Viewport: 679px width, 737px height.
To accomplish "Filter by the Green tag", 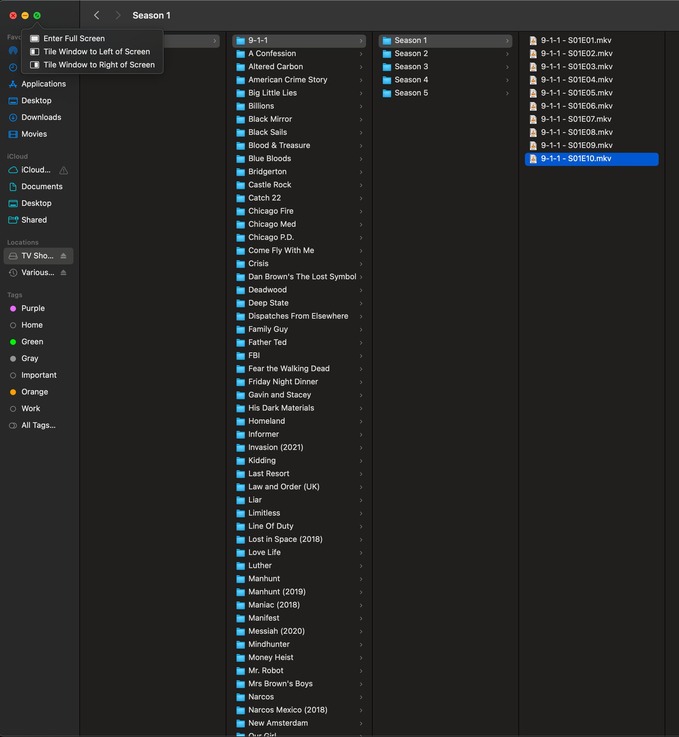I will coord(38,342).
